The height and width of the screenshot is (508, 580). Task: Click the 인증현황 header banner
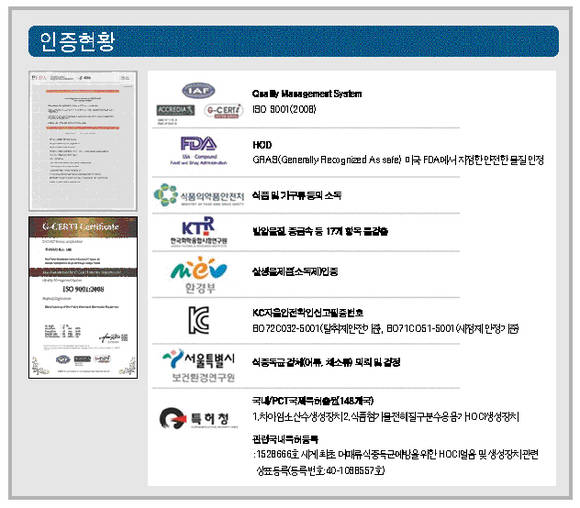point(293,41)
